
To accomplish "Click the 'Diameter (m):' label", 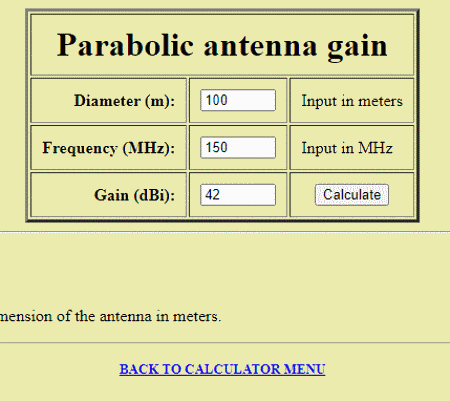I will tap(124, 101).
